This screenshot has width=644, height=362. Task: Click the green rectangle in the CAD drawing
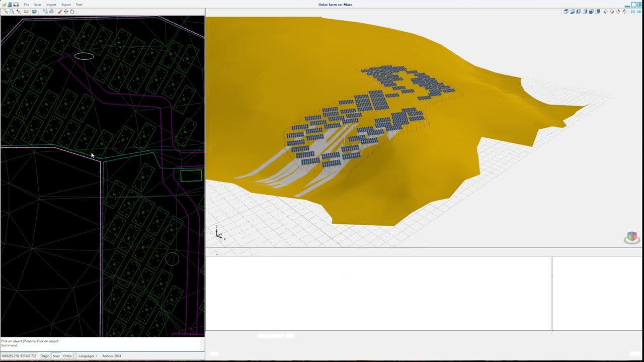coord(191,175)
